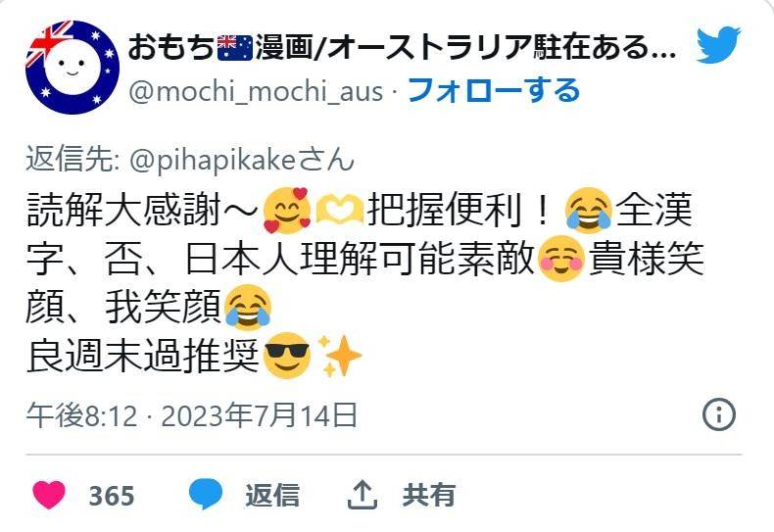
Task: Click the 返信 reply label
Action: pos(272,495)
